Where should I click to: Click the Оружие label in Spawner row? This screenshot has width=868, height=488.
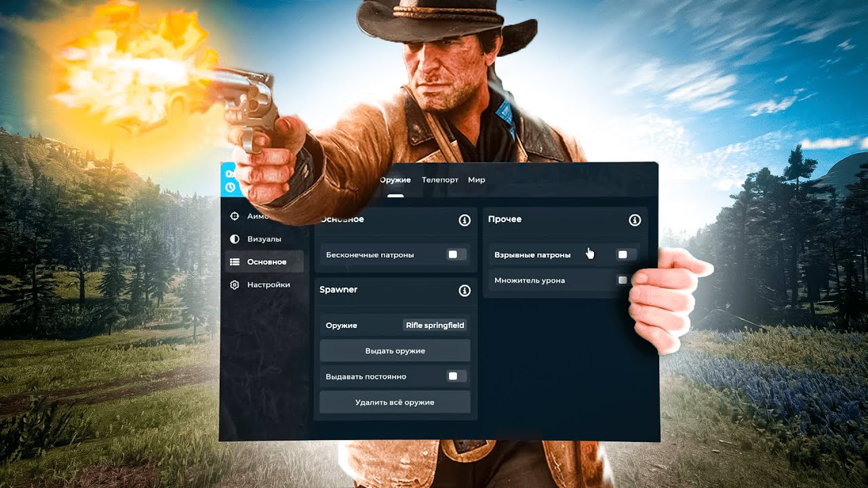pyautogui.click(x=341, y=326)
